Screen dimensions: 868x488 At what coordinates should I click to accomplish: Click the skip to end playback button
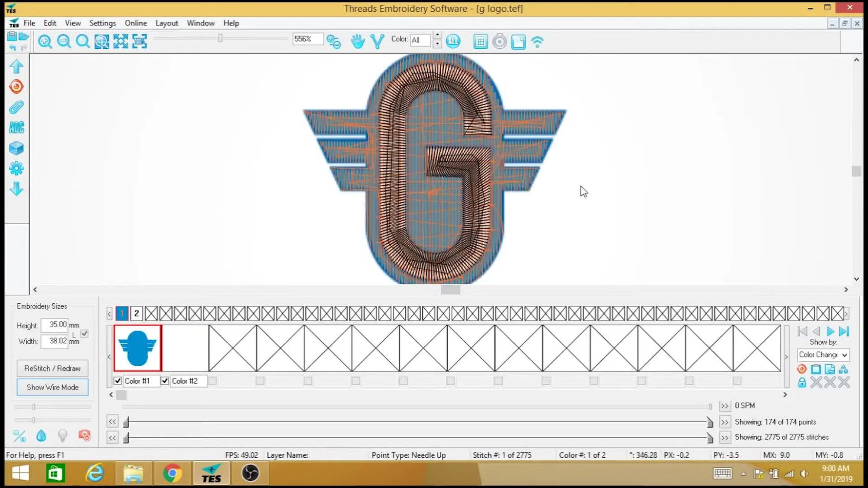tap(844, 332)
